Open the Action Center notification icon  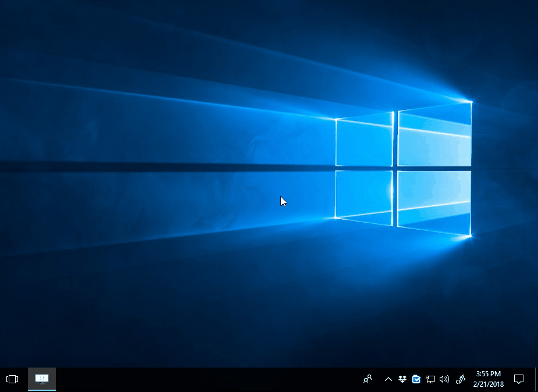pos(519,379)
